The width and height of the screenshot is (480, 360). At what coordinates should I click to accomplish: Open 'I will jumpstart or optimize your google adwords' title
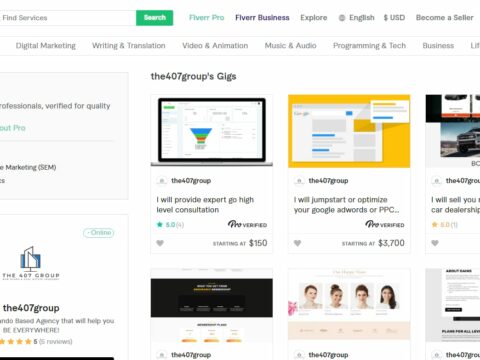click(x=347, y=205)
